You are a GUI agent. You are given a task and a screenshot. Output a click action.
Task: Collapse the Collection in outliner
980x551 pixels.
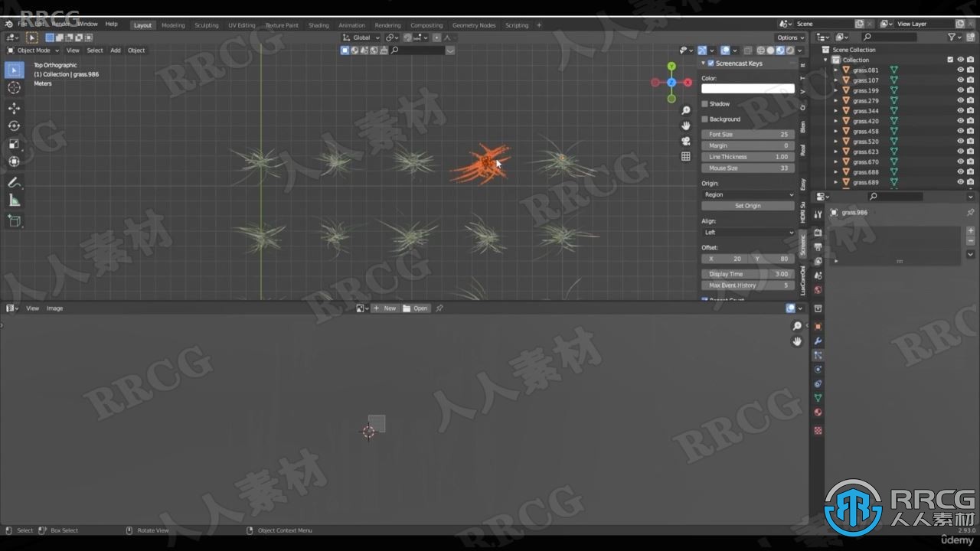click(826, 60)
